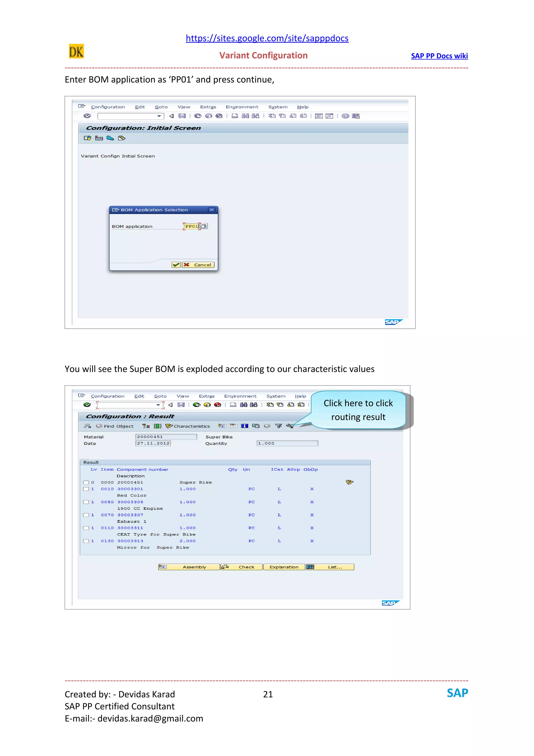This screenshot has width=534, height=756.
Task: Open the View menu in Result window
Action: pos(183,396)
